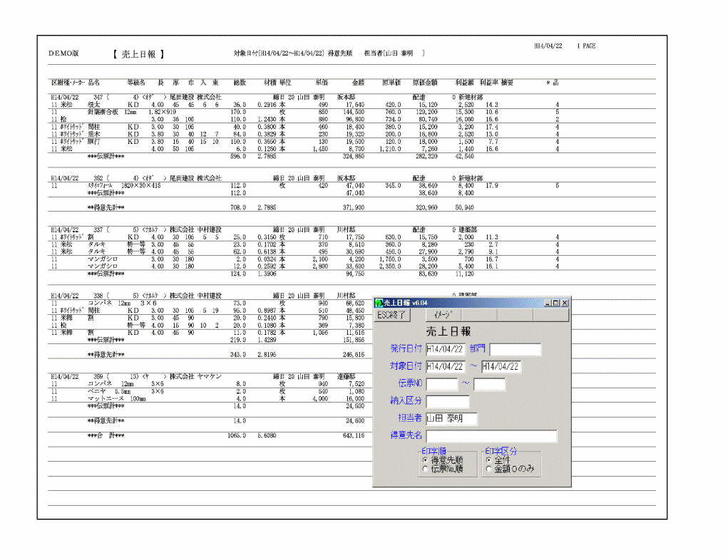Click the 担当者 field showing 山田 泰明
Image resolution: width=728 pixels, height=560 pixels.
[x=451, y=418]
